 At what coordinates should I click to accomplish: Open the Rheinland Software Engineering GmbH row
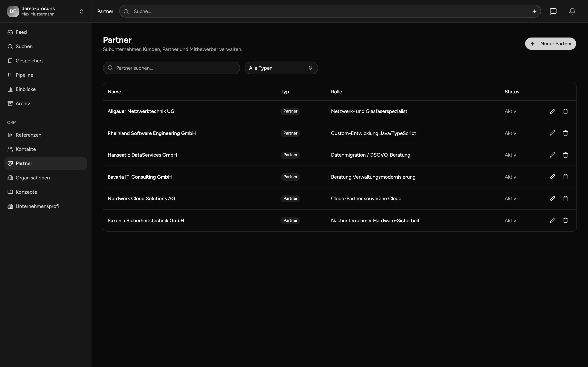click(340, 133)
